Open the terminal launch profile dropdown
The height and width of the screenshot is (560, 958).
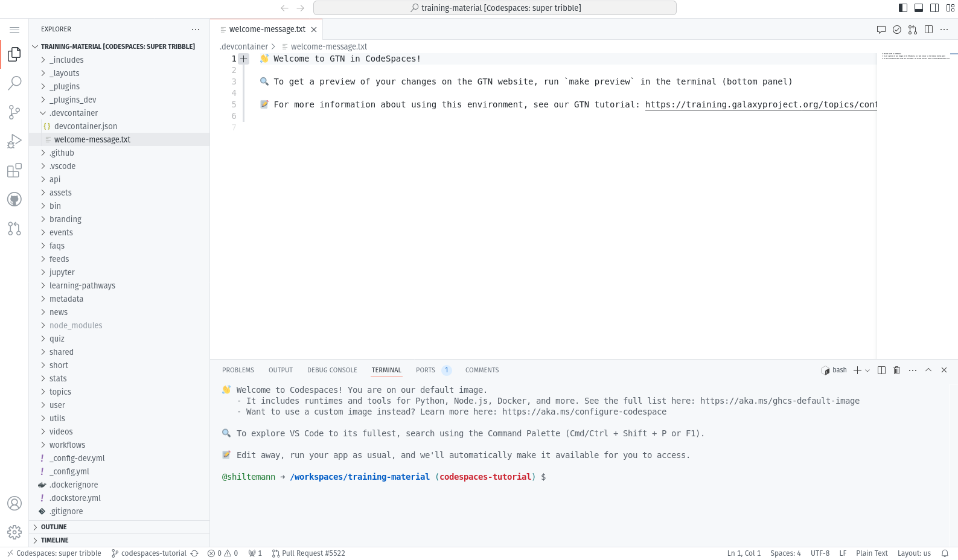click(867, 371)
